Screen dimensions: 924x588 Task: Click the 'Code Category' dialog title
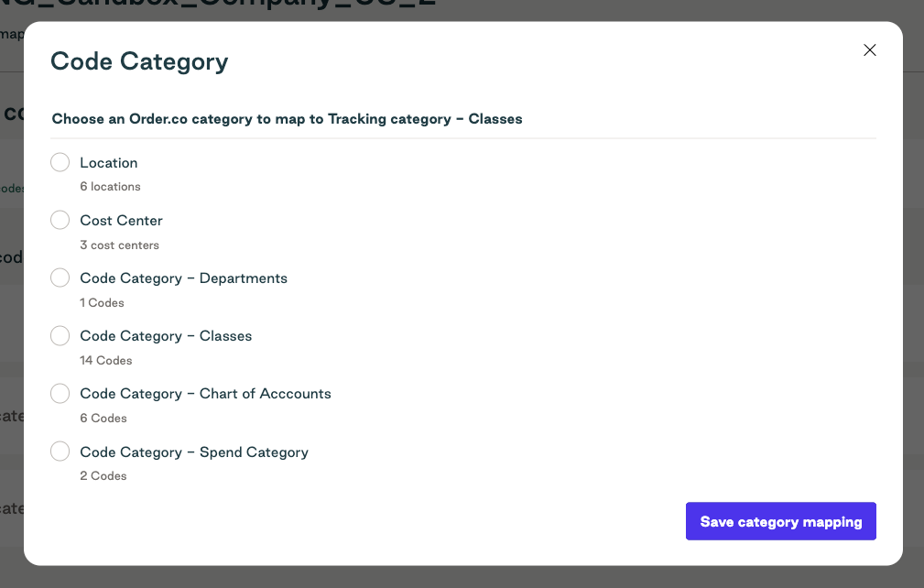pos(139,62)
